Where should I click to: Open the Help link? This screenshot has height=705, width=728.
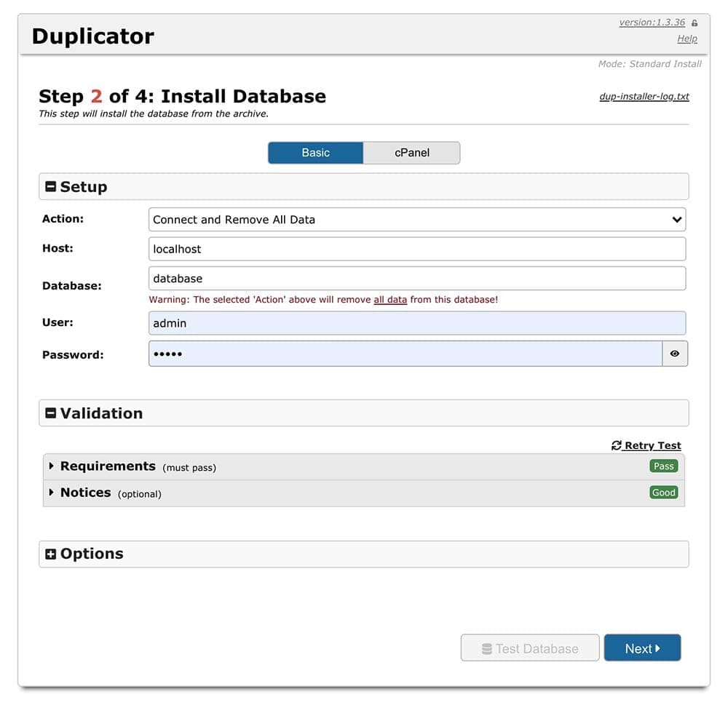coord(687,39)
